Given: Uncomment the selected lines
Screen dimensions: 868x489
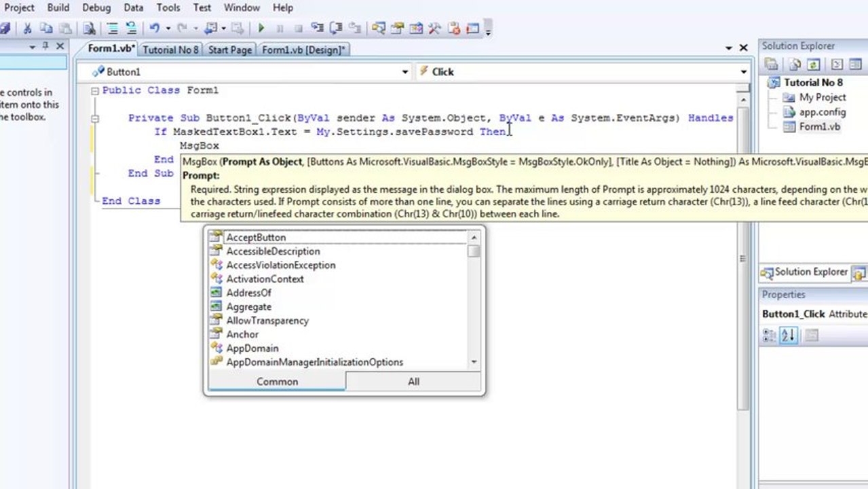Looking at the screenshot, I should (x=132, y=29).
